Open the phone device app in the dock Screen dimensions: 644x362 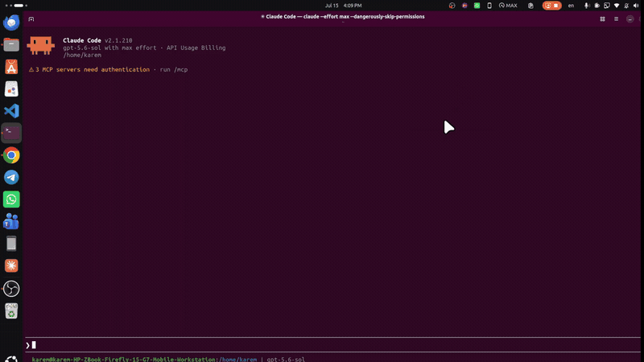[x=11, y=244]
